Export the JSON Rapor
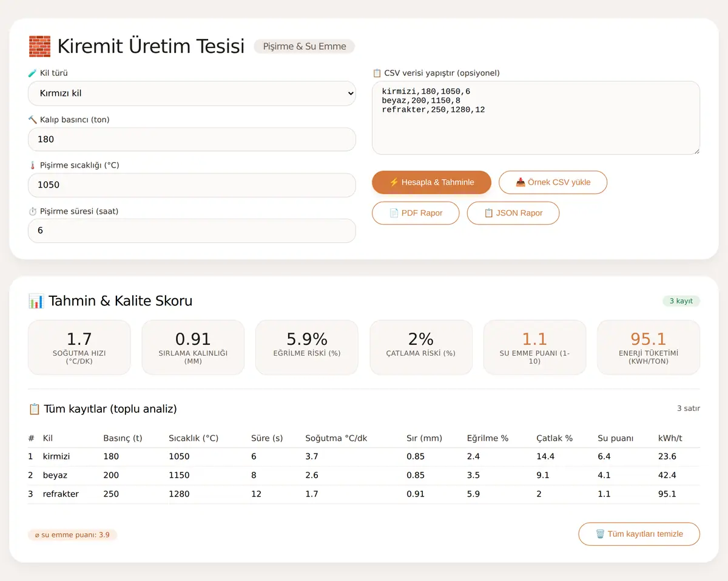This screenshot has width=728, height=581. pos(513,213)
